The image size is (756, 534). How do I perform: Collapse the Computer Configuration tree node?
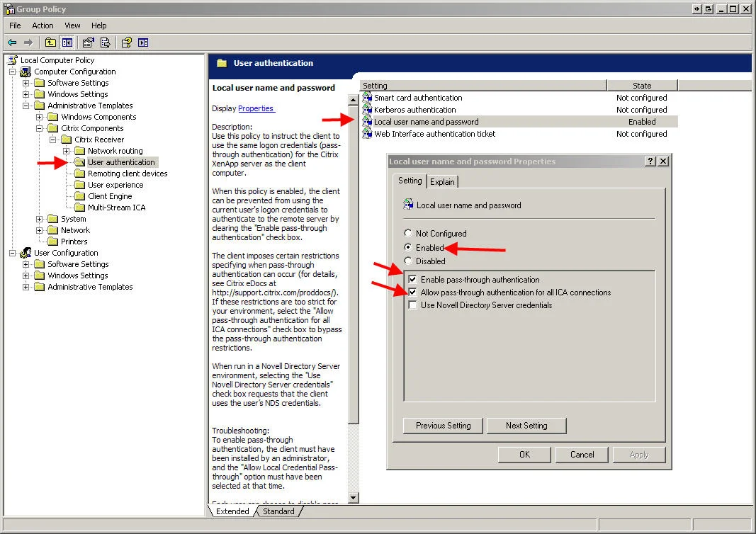[13, 72]
